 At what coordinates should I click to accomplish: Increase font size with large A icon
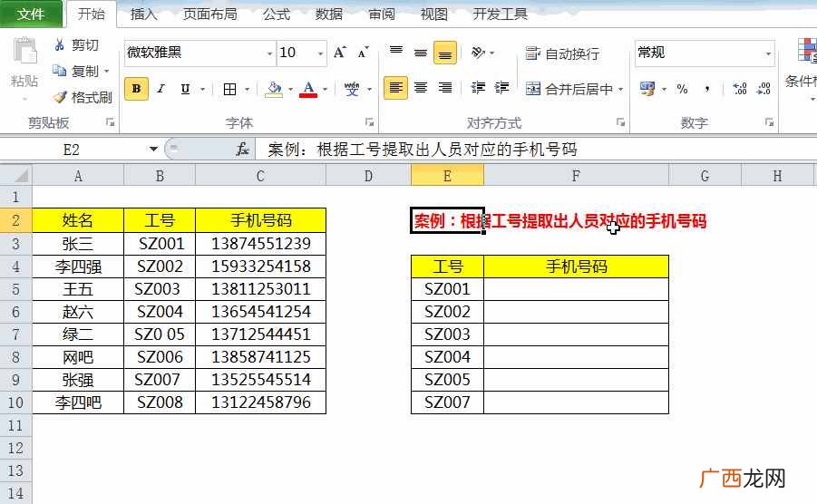click(340, 52)
